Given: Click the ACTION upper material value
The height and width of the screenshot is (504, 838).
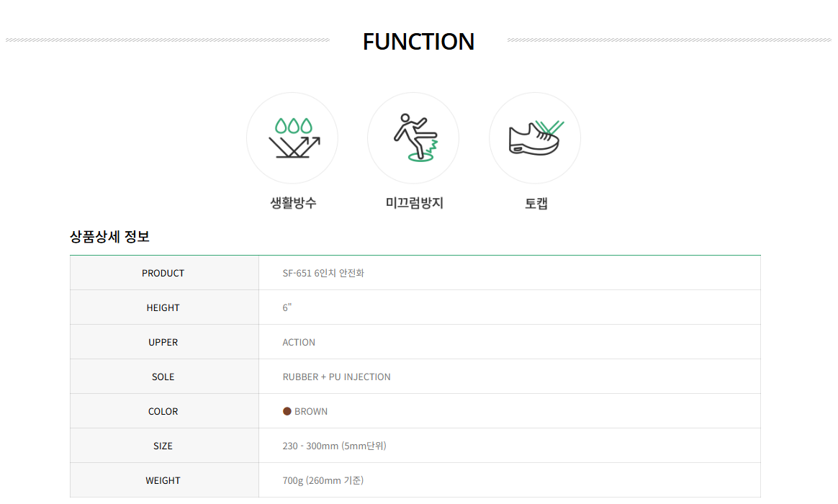Looking at the screenshot, I should tap(299, 343).
